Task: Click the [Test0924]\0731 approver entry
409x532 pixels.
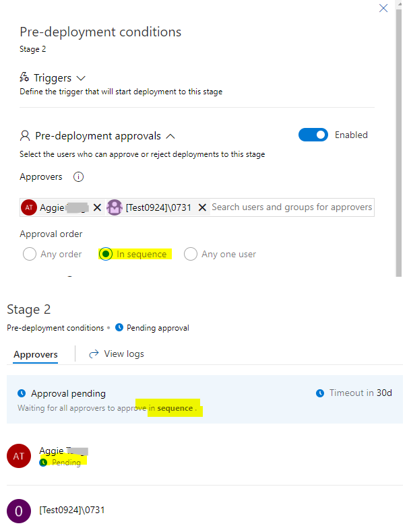Action: point(72,510)
